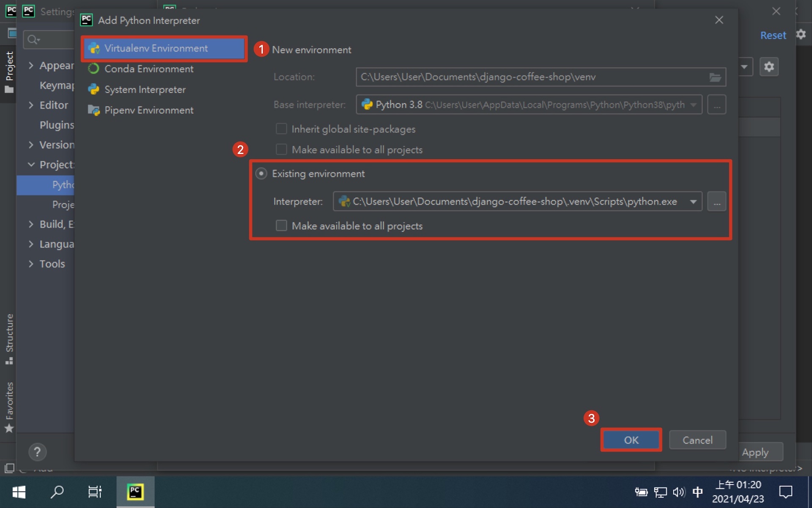Select the New environment radio button

click(262, 49)
